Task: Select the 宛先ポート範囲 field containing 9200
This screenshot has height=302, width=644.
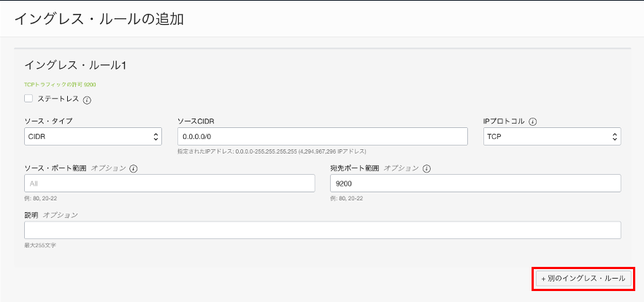Action: 475,183
